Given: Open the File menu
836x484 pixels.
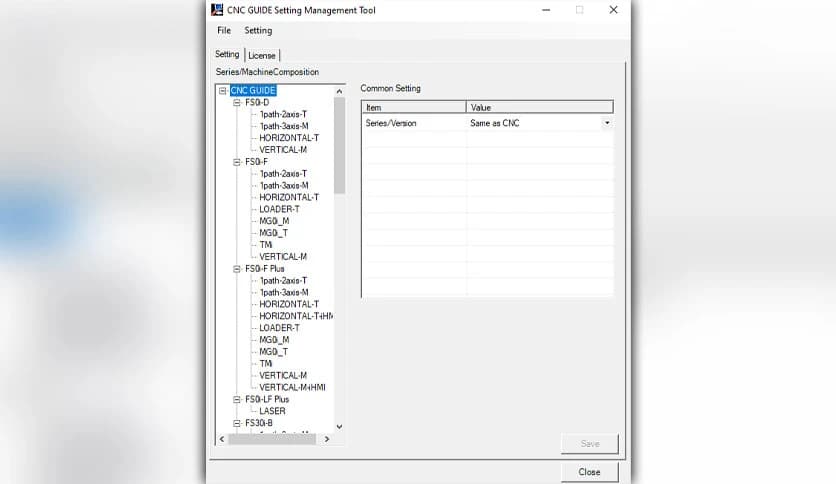Looking at the screenshot, I should click(224, 30).
